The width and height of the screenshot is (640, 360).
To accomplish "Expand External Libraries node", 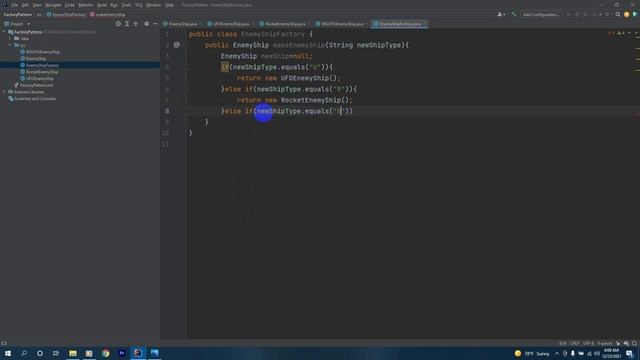I will point(4,92).
